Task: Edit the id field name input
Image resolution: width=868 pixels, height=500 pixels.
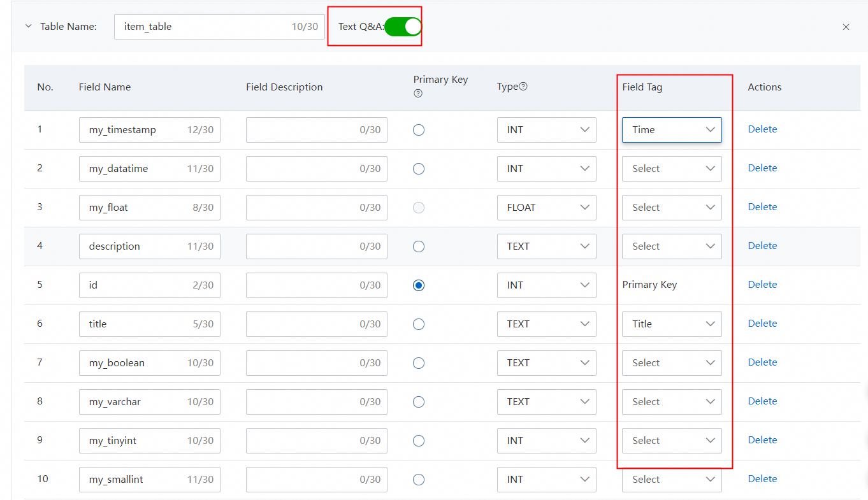Action: pos(150,285)
